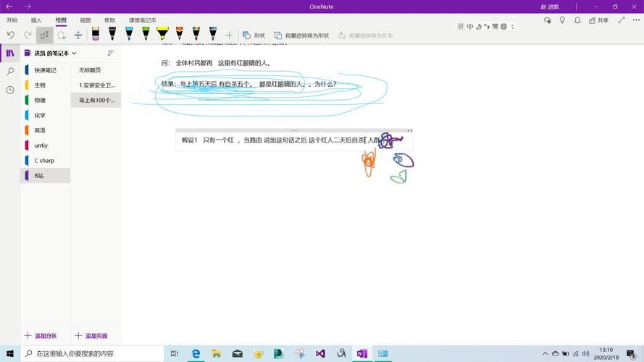644x362 pixels.
Task: Open the 无标题页 page
Action: point(96,70)
